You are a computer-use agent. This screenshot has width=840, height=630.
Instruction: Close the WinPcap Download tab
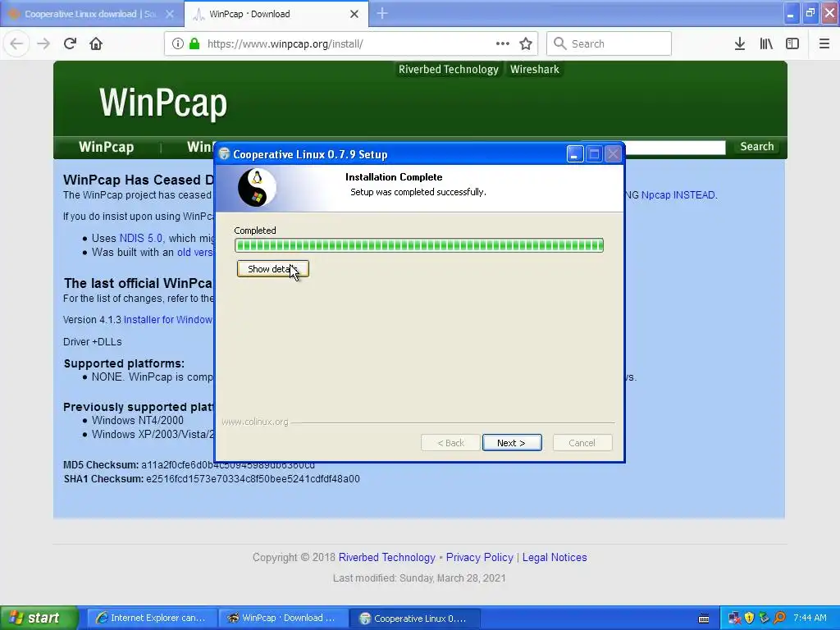click(354, 14)
